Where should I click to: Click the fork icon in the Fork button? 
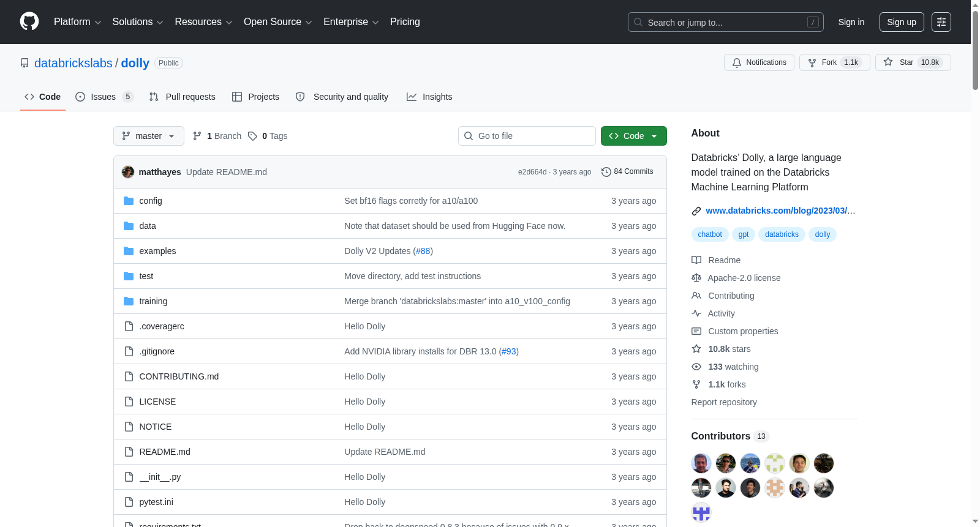812,62
